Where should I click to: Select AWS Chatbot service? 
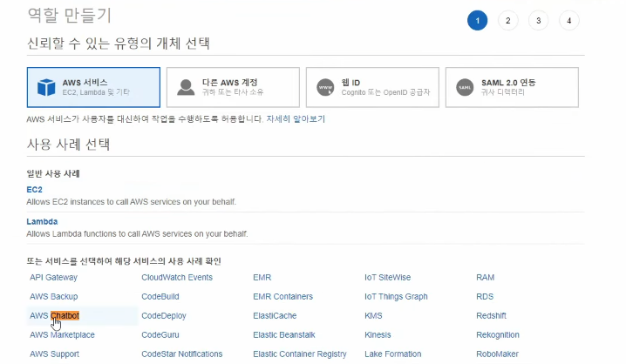click(x=54, y=316)
